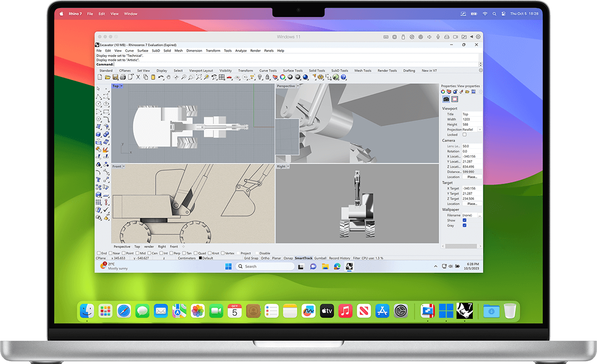Open the Projection dropdown in the Properties panel

[x=479, y=129]
